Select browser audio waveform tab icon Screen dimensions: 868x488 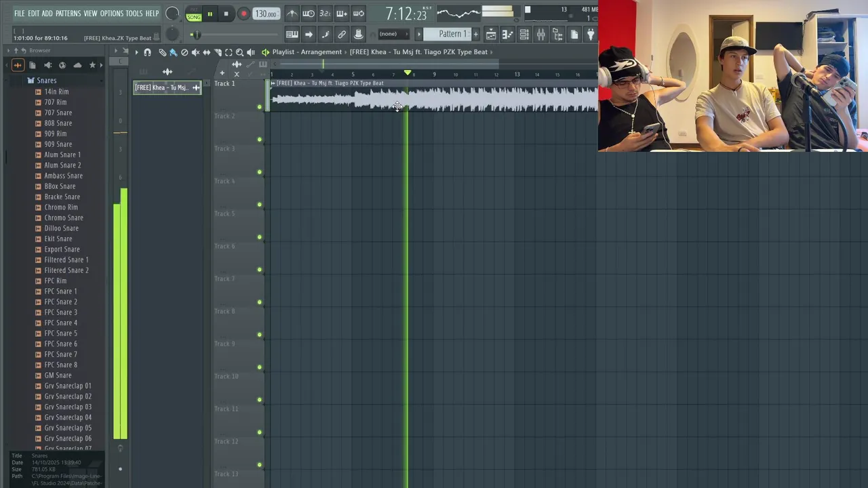(x=18, y=65)
